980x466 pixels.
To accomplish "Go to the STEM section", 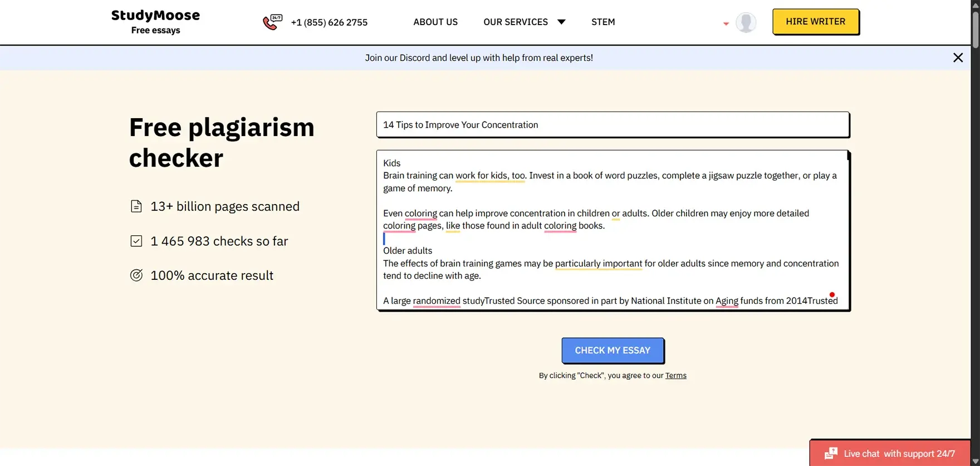I will point(603,22).
